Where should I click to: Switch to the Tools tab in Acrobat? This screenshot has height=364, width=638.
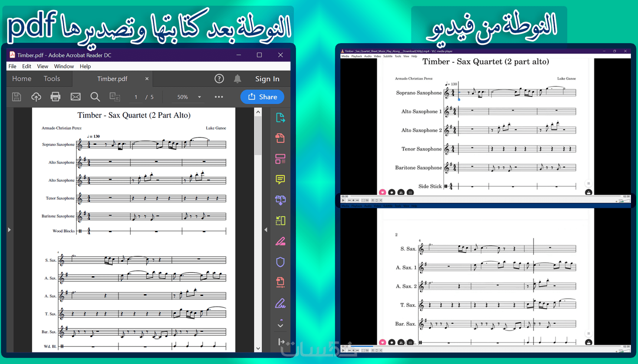pyautogui.click(x=52, y=78)
